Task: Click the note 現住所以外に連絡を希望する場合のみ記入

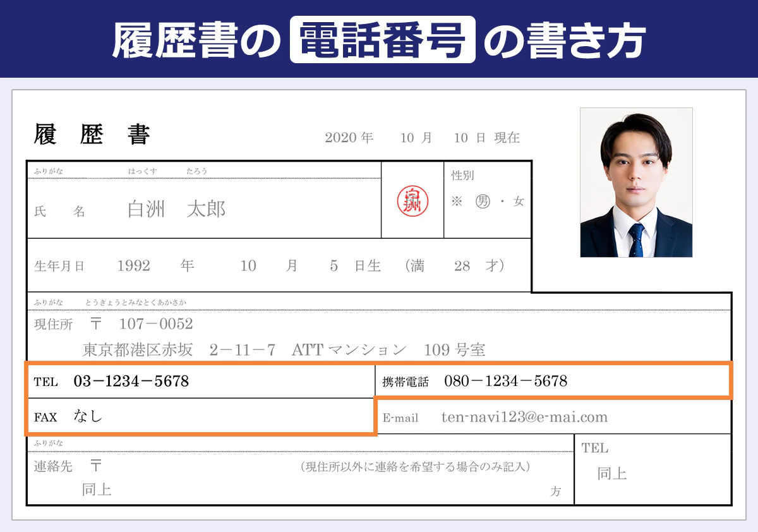Action: [x=415, y=468]
